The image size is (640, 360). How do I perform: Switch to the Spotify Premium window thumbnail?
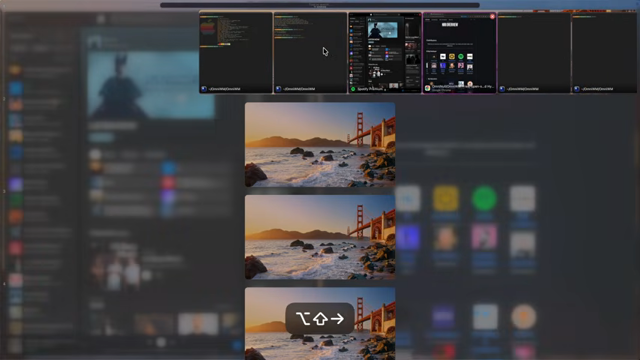tap(385, 53)
